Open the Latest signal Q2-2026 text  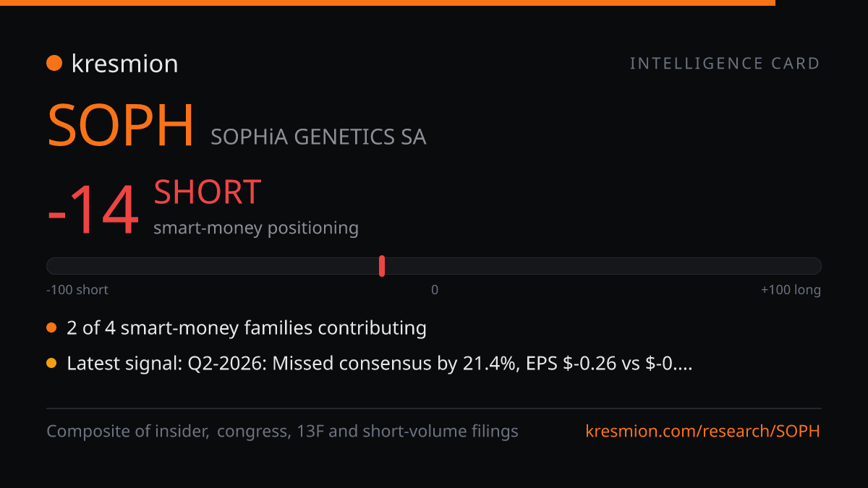point(380,364)
